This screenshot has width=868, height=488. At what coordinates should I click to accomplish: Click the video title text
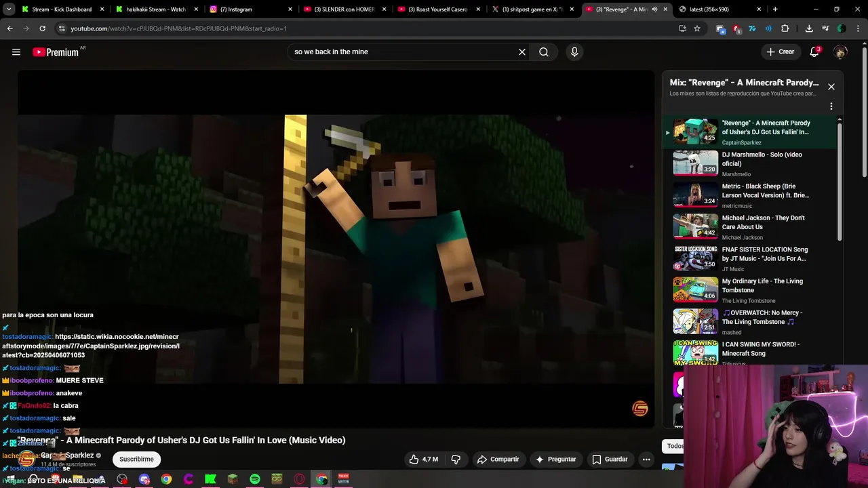coord(182,441)
